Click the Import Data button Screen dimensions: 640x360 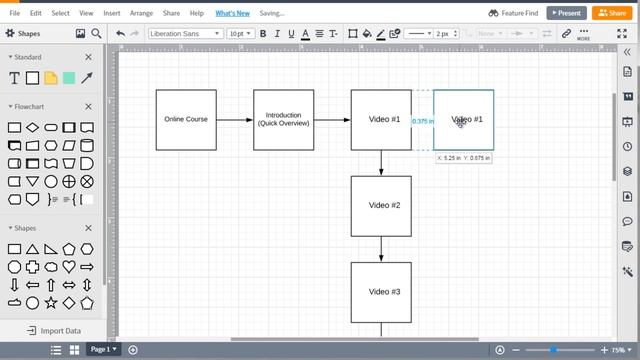pos(53,331)
